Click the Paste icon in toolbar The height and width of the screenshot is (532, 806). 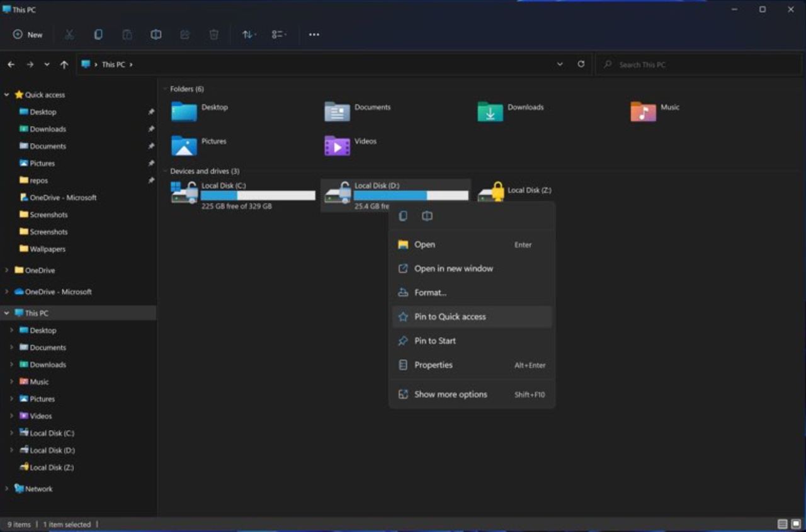127,35
